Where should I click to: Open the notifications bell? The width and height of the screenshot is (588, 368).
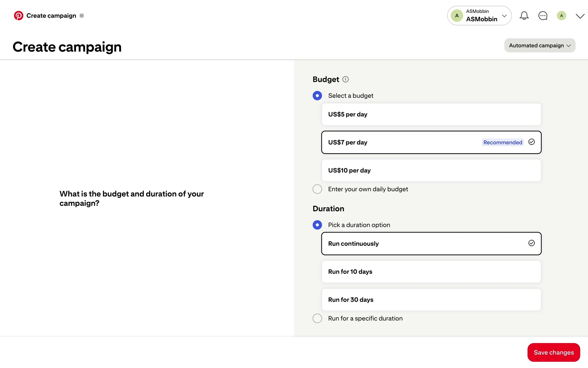[524, 16]
